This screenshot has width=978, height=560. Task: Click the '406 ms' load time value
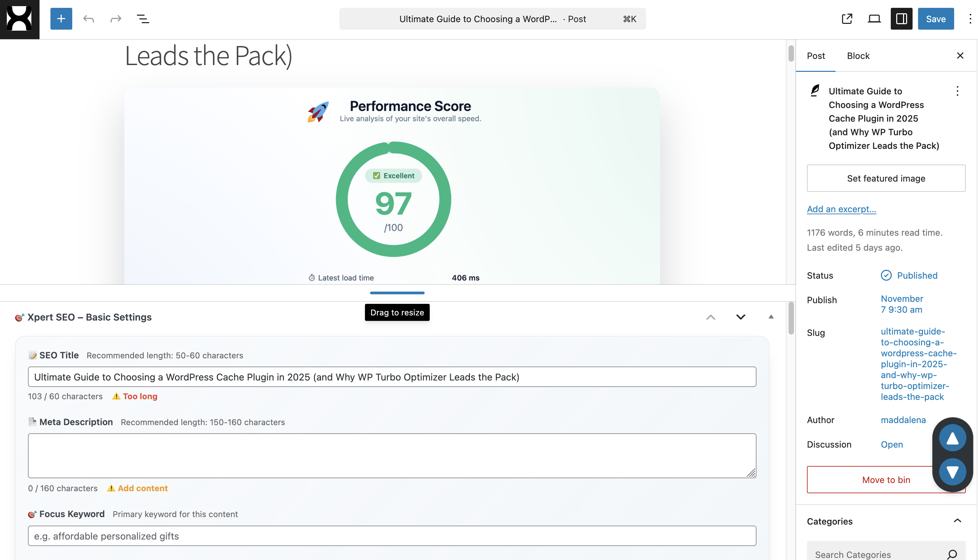coord(465,278)
